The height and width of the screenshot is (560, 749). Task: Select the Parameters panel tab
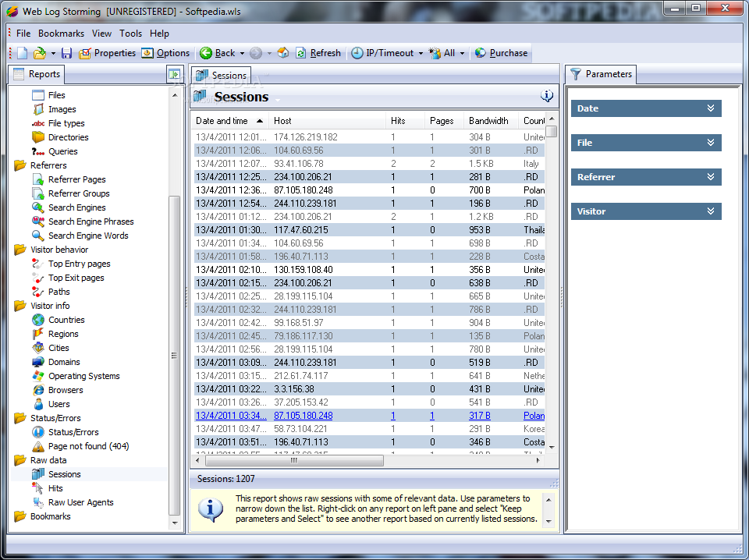(601, 74)
